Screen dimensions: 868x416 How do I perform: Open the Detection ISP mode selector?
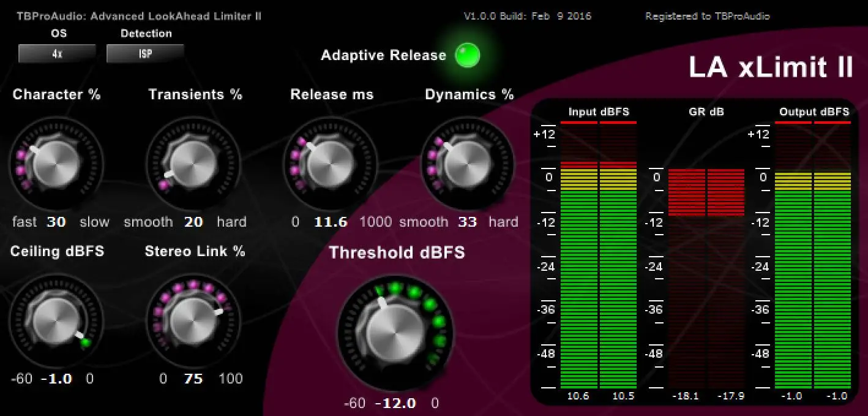click(x=145, y=54)
